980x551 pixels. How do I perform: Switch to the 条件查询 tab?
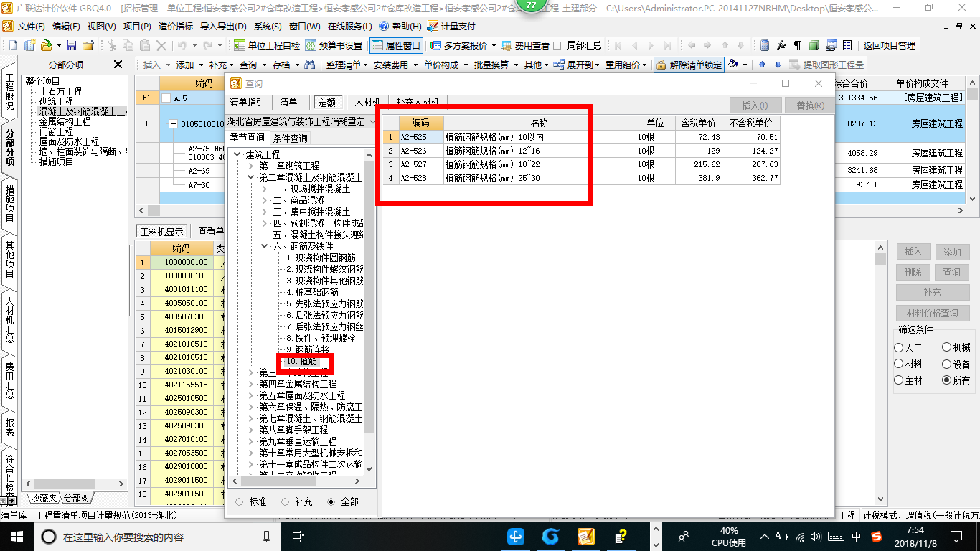click(290, 138)
